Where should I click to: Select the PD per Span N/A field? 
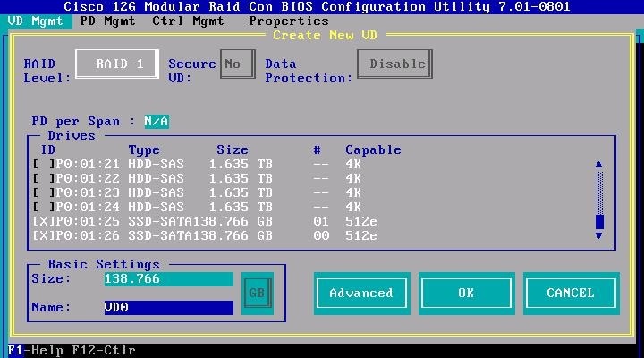(x=157, y=122)
